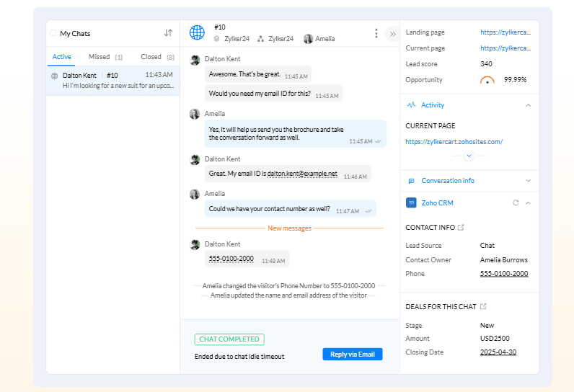Click the Zylker24 department hierarchy icon

260,38
